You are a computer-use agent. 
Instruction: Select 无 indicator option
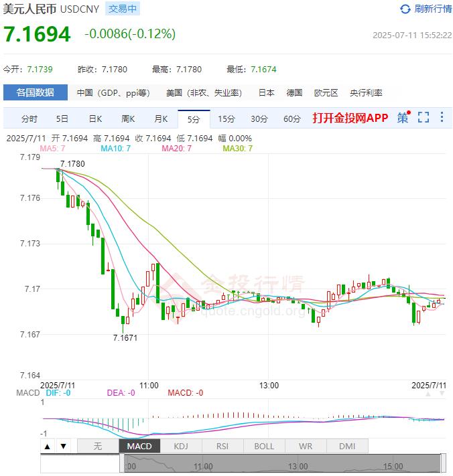(98, 447)
